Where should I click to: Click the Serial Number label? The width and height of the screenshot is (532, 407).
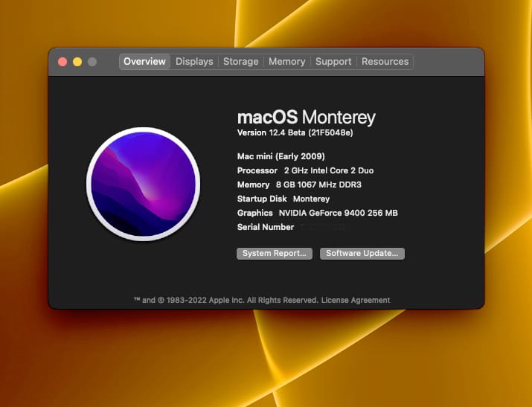click(266, 227)
